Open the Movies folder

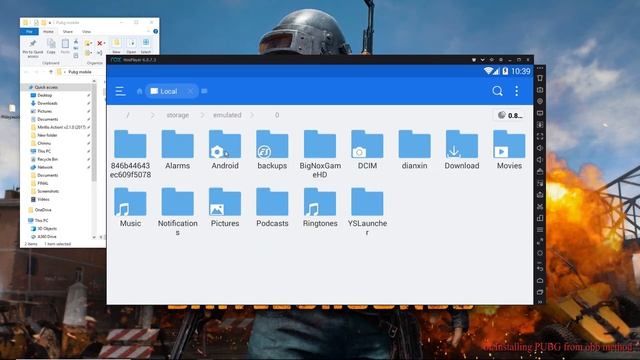pos(509,150)
